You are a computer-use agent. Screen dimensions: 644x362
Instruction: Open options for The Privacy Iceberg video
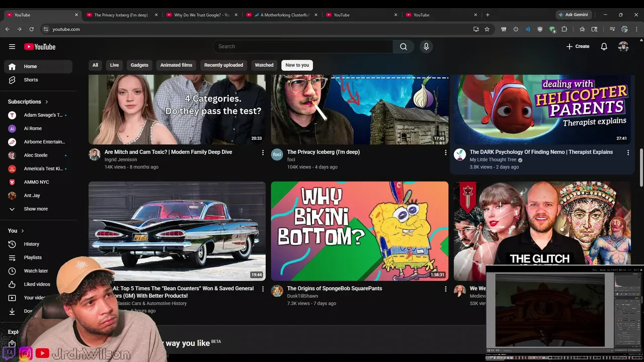pyautogui.click(x=445, y=152)
